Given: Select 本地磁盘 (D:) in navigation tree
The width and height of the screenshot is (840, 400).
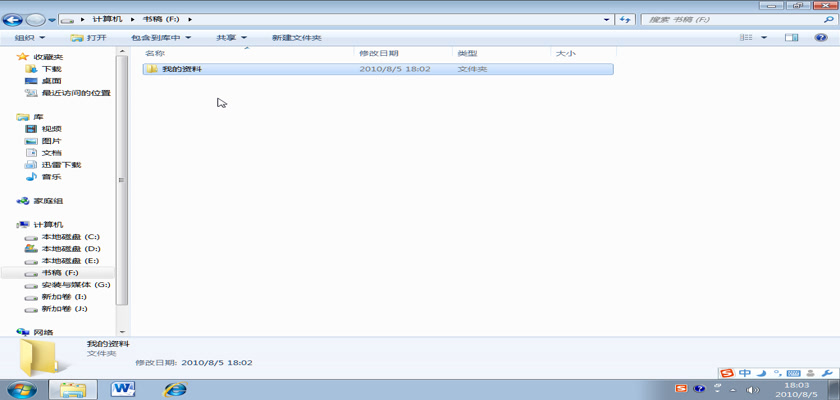Looking at the screenshot, I should [x=64, y=248].
